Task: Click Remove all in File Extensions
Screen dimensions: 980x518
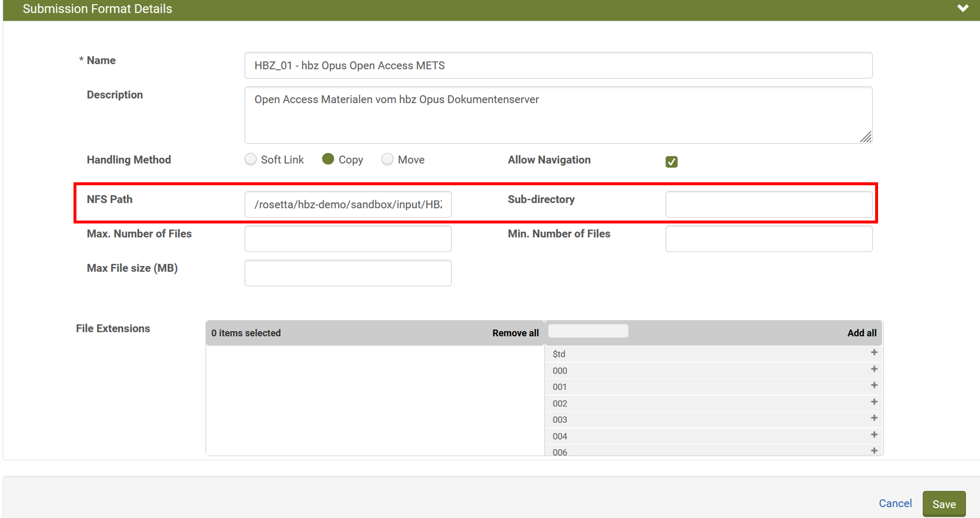Action: (x=515, y=333)
